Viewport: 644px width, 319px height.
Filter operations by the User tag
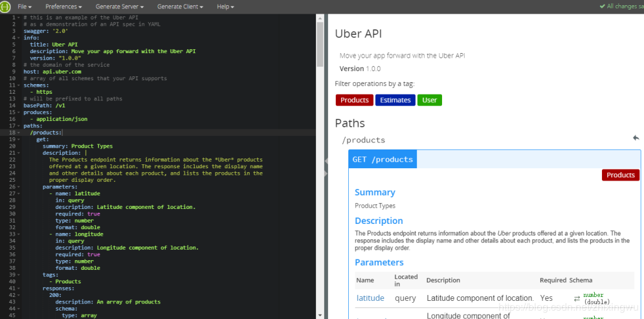pyautogui.click(x=430, y=100)
